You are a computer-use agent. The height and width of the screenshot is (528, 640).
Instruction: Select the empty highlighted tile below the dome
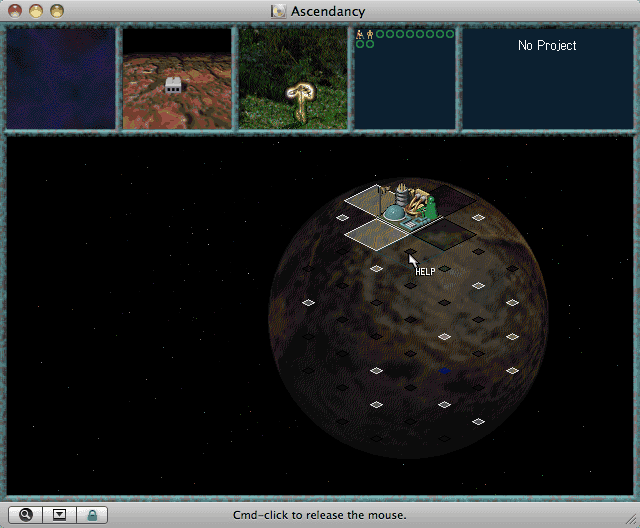(377, 235)
